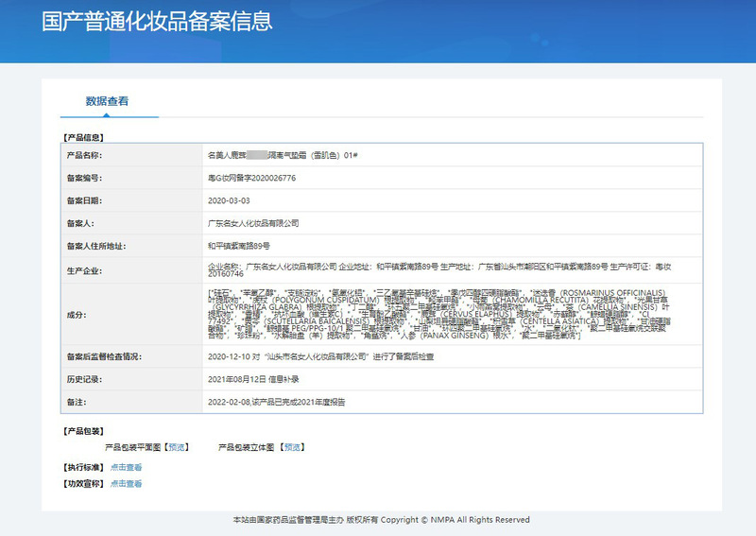
Task: Open 点击查看 link for 执行标准
Action: click(x=126, y=467)
